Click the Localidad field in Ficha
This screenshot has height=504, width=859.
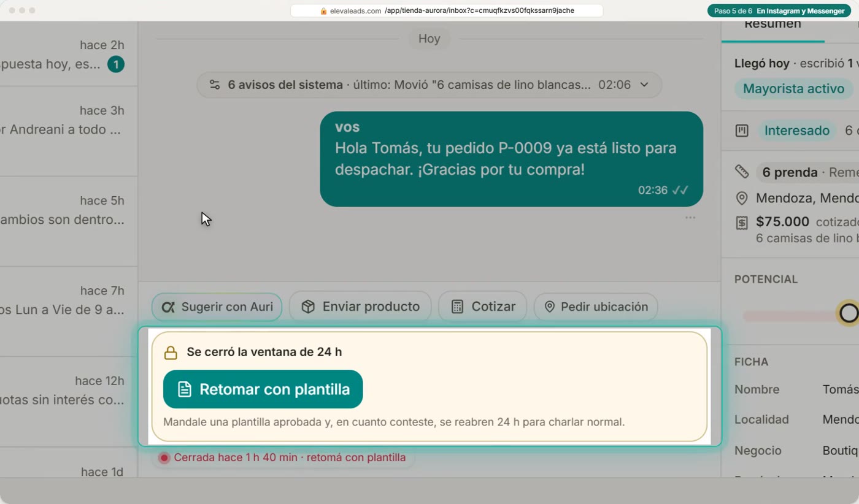[x=796, y=420]
